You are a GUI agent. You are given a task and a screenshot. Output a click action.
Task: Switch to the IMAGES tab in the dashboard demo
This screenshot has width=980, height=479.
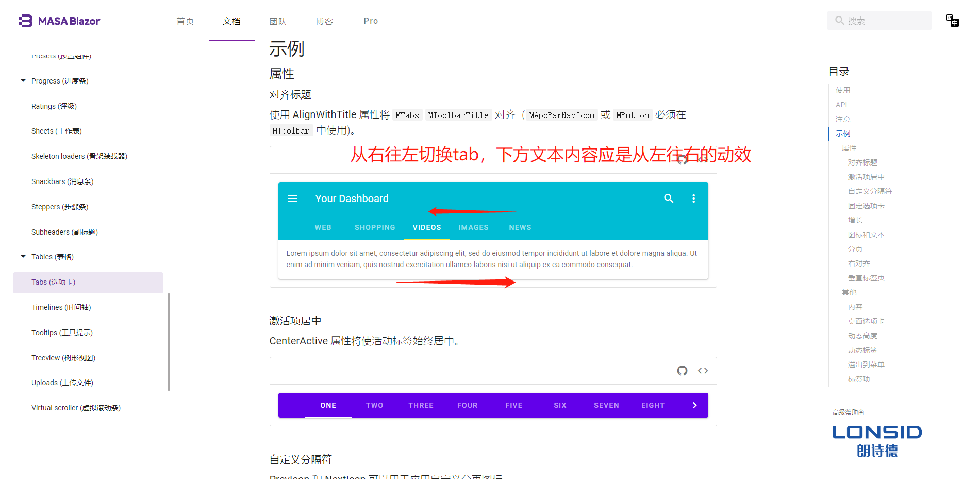pos(473,227)
